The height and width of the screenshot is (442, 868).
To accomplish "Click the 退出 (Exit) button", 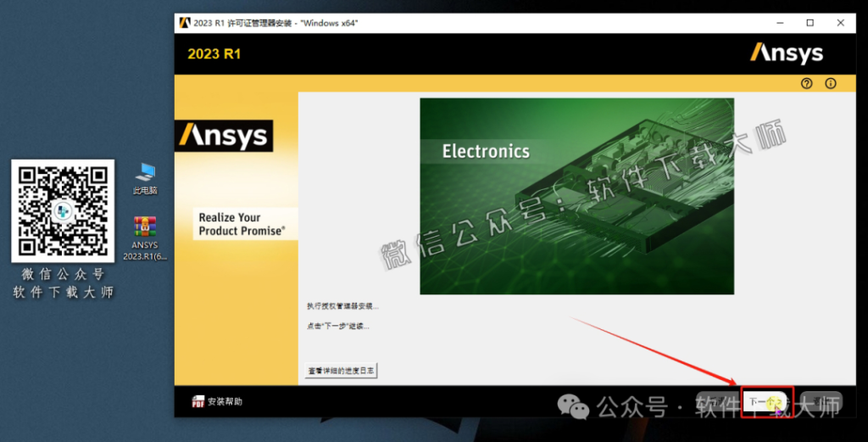I will [821, 401].
